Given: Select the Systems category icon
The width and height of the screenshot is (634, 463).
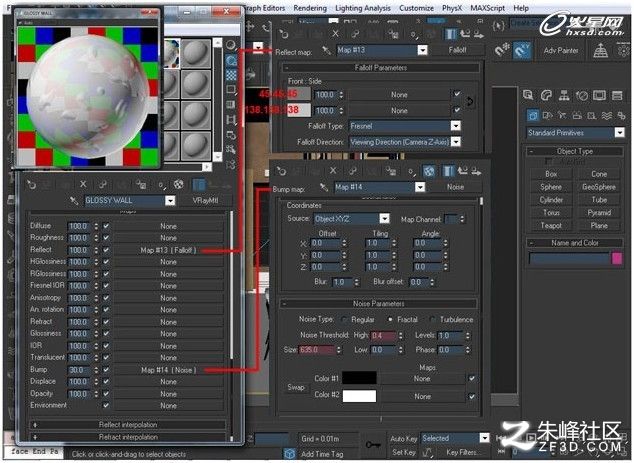Looking at the screenshot, I should [621, 116].
